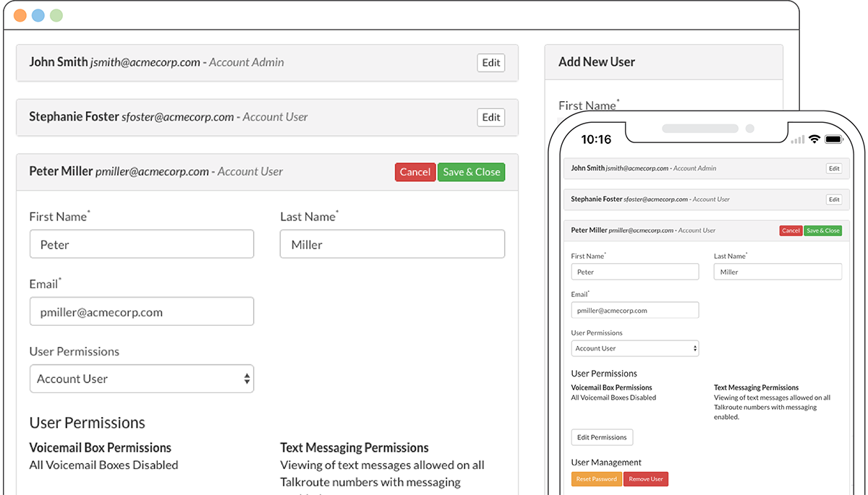Screen dimensions: 868x495
Task: Focus First Name field containing Peter on desktop
Action: point(142,244)
